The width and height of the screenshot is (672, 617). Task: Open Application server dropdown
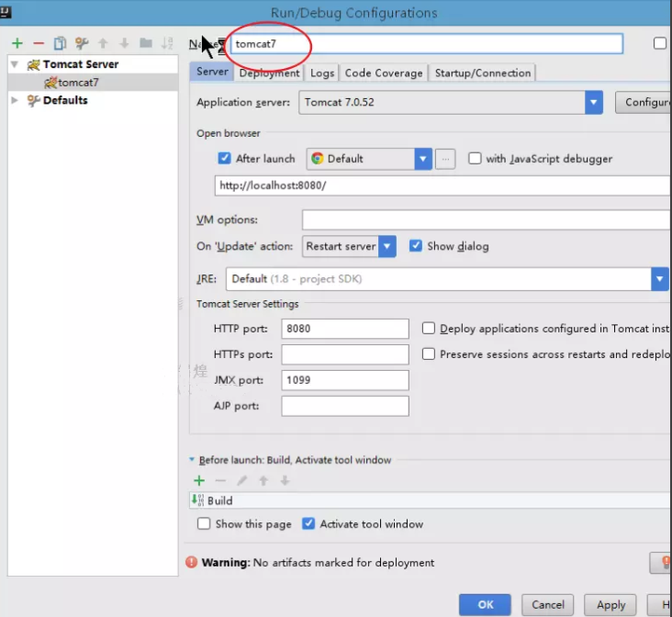pos(594,102)
